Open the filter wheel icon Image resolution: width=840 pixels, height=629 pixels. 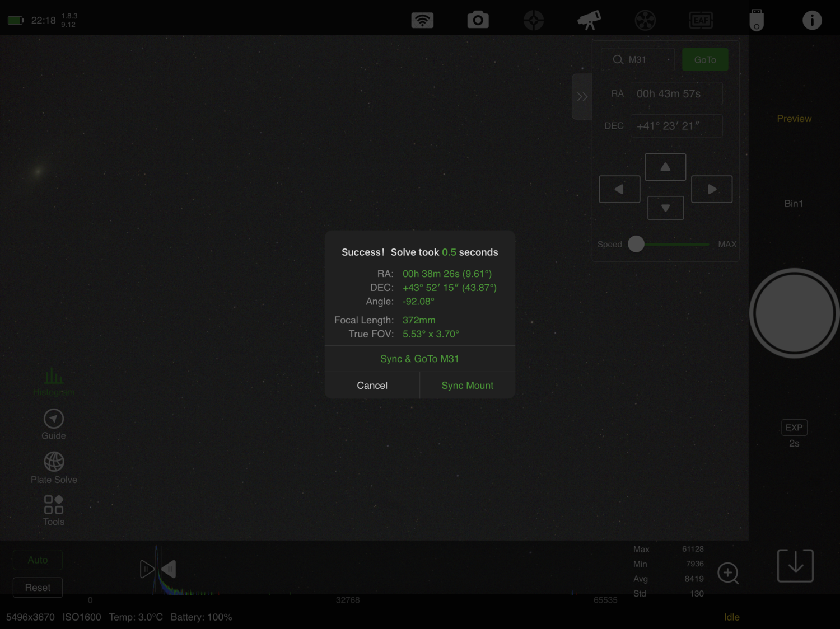click(x=645, y=20)
